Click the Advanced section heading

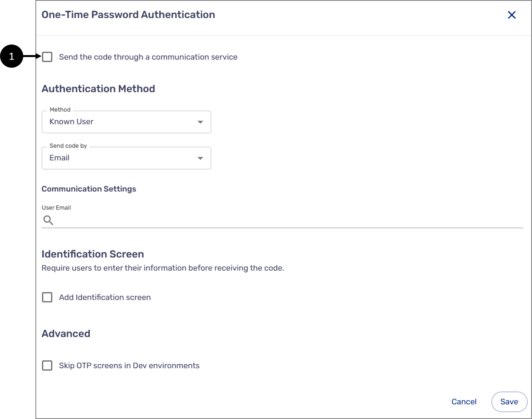coord(66,334)
